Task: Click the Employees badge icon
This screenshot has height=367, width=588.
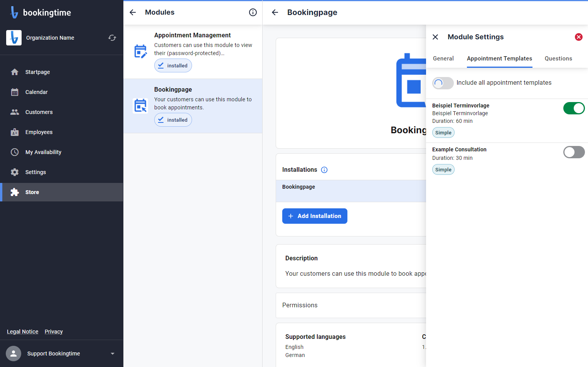Action: [15, 132]
